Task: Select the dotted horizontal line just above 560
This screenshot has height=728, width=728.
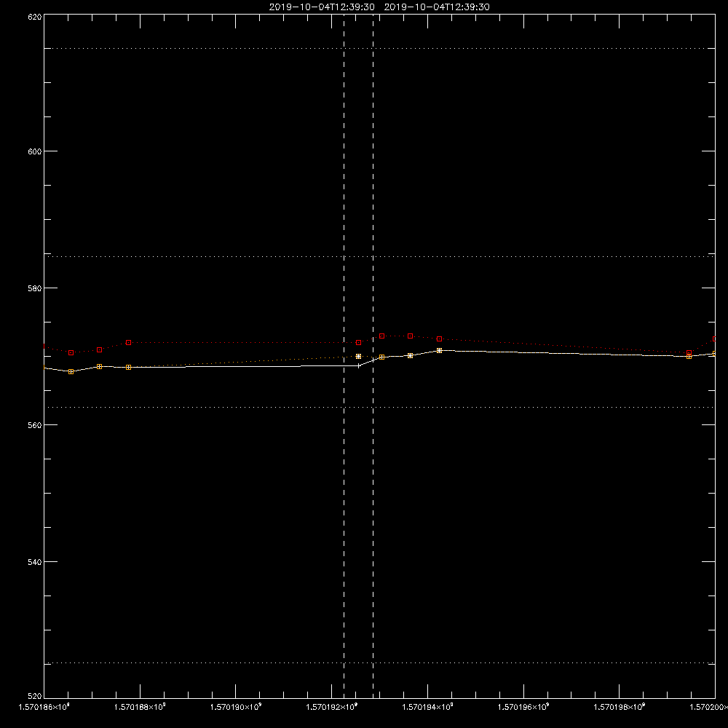Action: tap(379, 407)
